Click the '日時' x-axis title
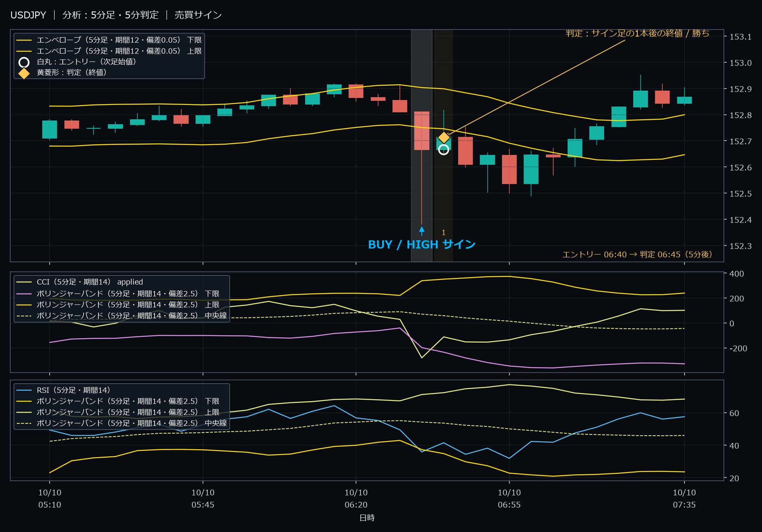This screenshot has height=532, width=762. point(367,518)
